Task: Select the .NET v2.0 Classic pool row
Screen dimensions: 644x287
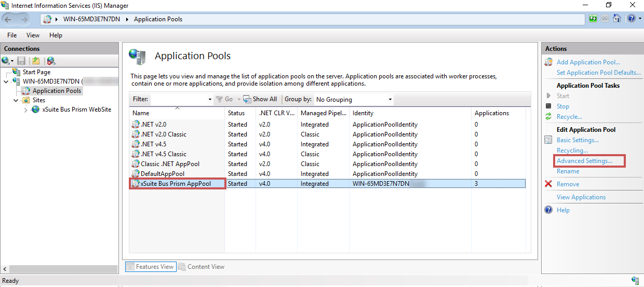Action: [x=328, y=134]
